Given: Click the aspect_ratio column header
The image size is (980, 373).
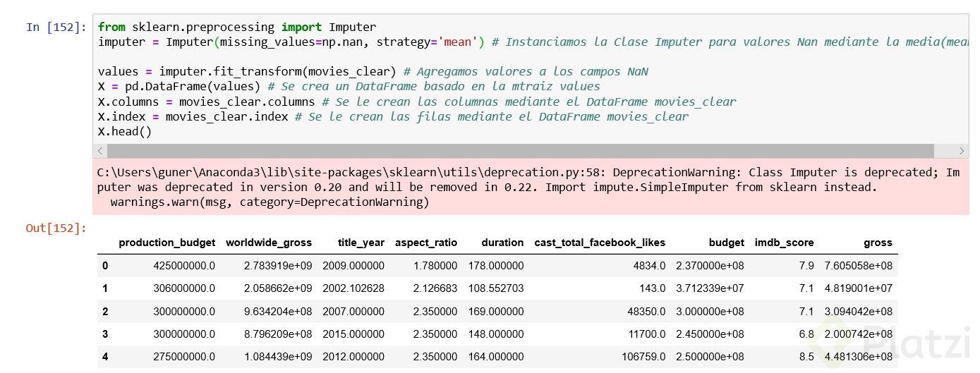Looking at the screenshot, I should tap(426, 243).
